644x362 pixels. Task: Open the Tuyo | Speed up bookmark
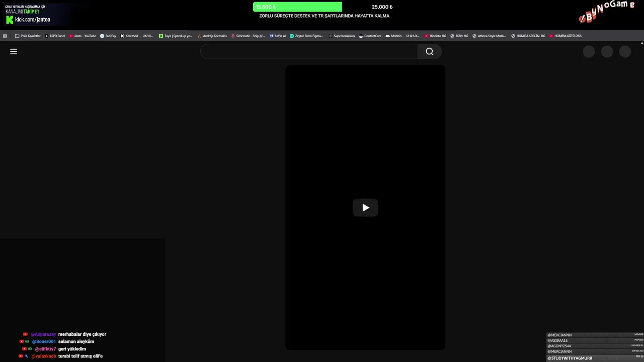[176, 36]
